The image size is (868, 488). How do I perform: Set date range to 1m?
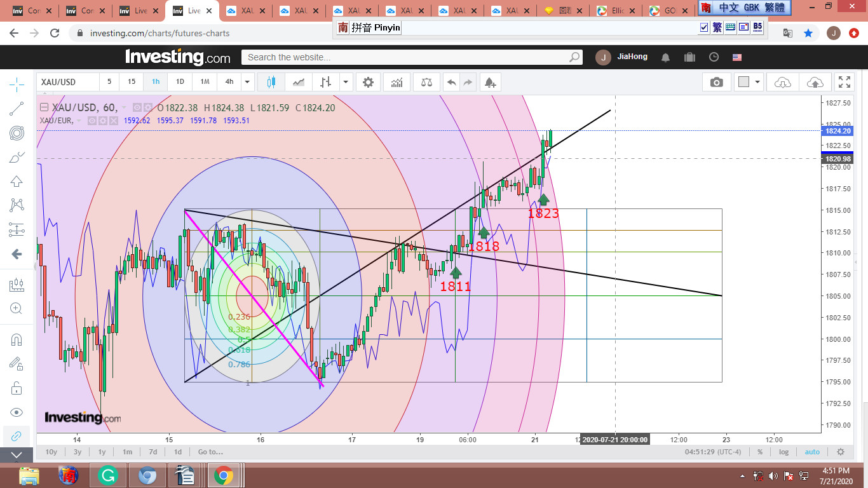127,452
